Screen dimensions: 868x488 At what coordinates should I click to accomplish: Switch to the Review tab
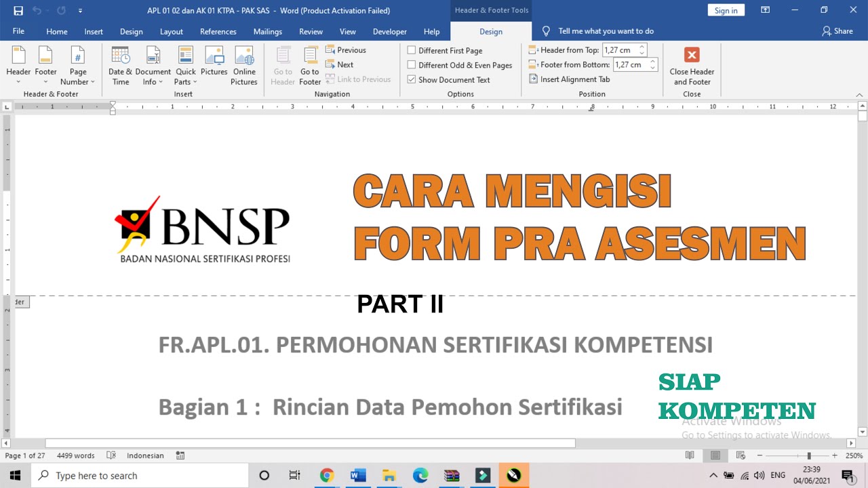click(311, 31)
